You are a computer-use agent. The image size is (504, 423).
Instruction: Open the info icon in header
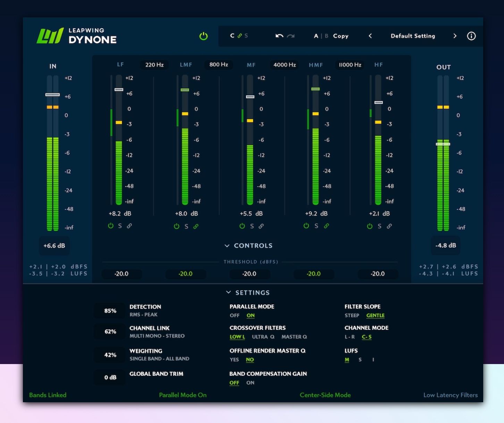(471, 36)
